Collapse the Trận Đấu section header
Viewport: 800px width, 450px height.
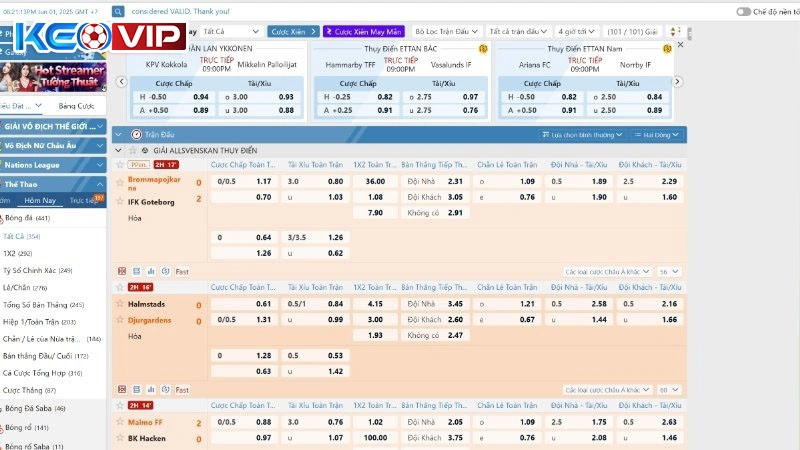pyautogui.click(x=118, y=133)
